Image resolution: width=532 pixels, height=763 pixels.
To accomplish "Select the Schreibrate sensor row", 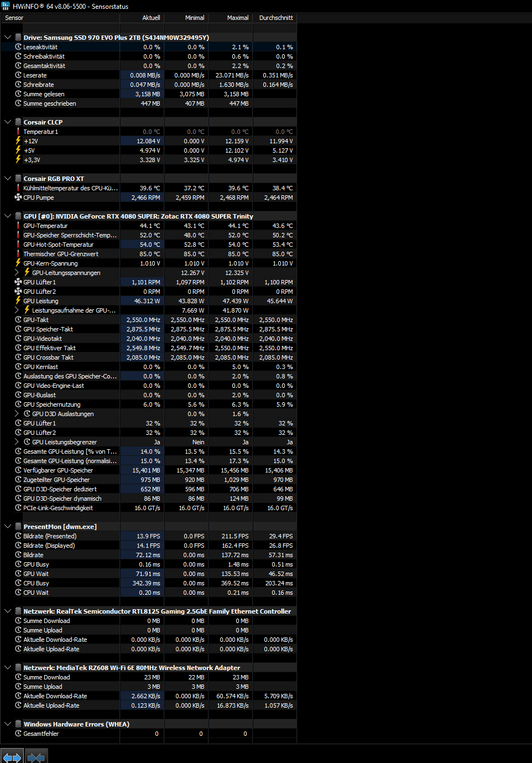I will click(148, 85).
